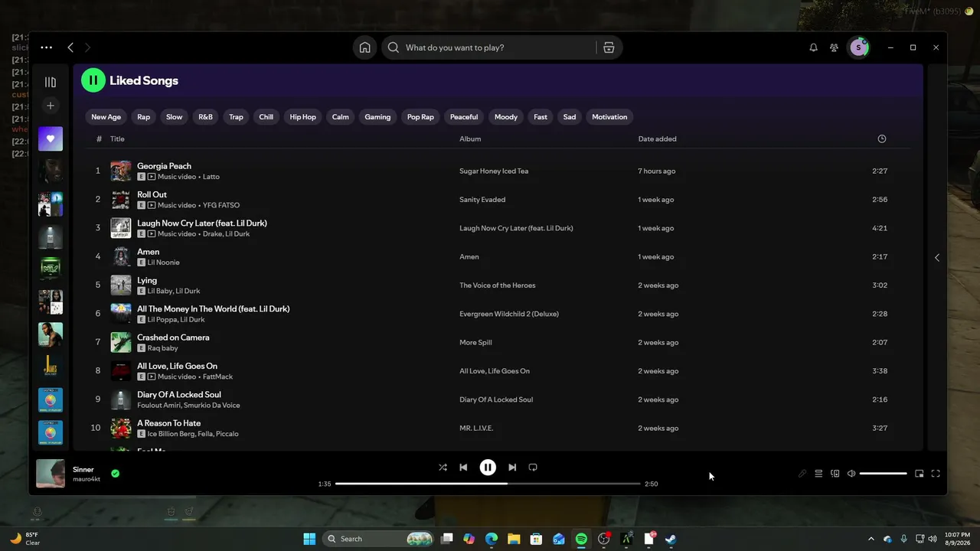The width and height of the screenshot is (980, 551).
Task: Open Your Library sidebar icon
Action: pos(51,82)
